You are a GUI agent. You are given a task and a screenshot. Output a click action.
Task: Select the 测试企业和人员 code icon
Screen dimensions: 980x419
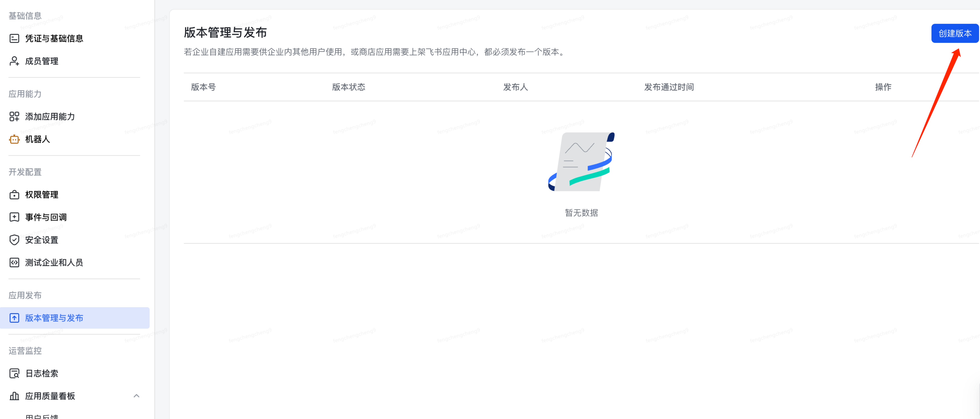point(14,262)
